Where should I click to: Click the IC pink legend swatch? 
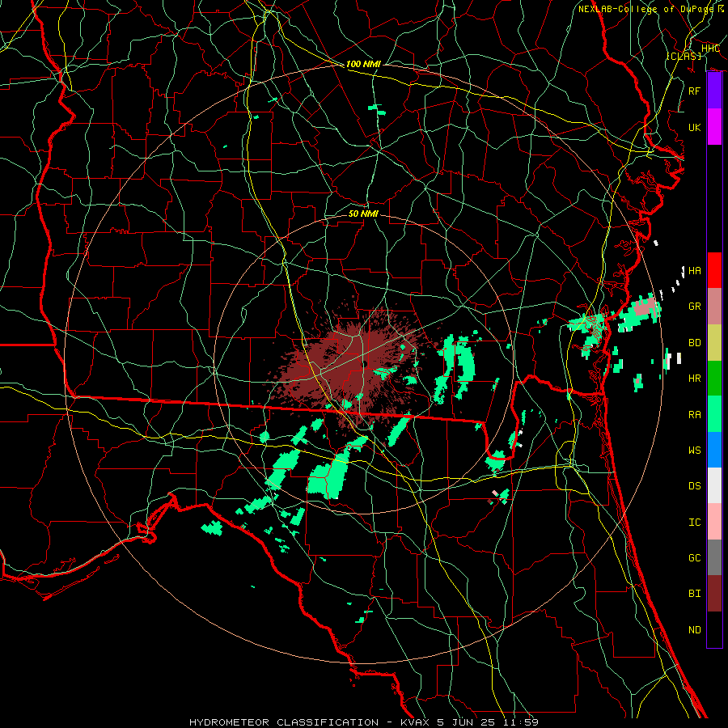[714, 522]
